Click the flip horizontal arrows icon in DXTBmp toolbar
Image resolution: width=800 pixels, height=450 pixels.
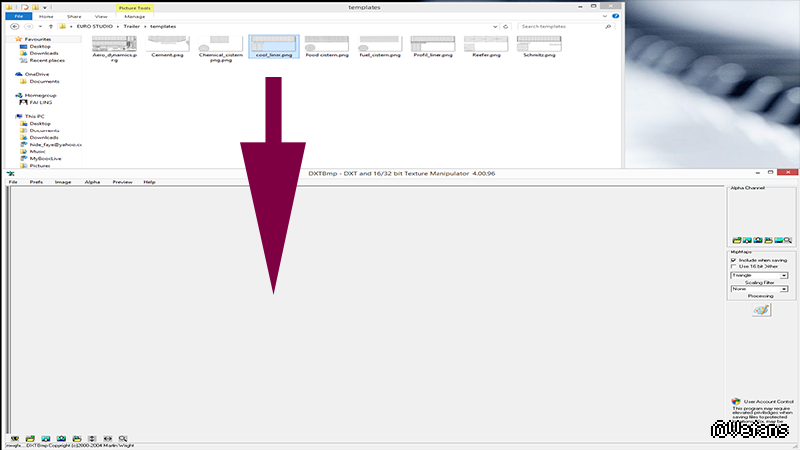[x=108, y=438]
